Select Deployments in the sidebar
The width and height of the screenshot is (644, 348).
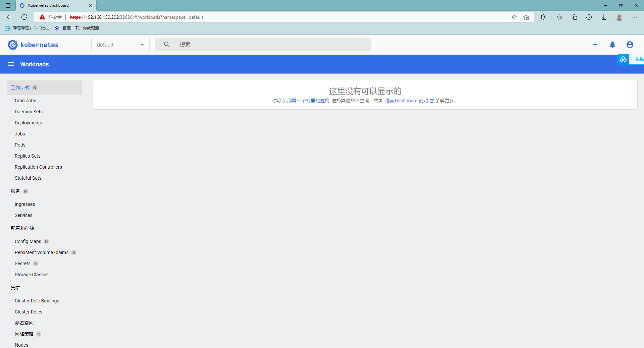pyautogui.click(x=28, y=123)
